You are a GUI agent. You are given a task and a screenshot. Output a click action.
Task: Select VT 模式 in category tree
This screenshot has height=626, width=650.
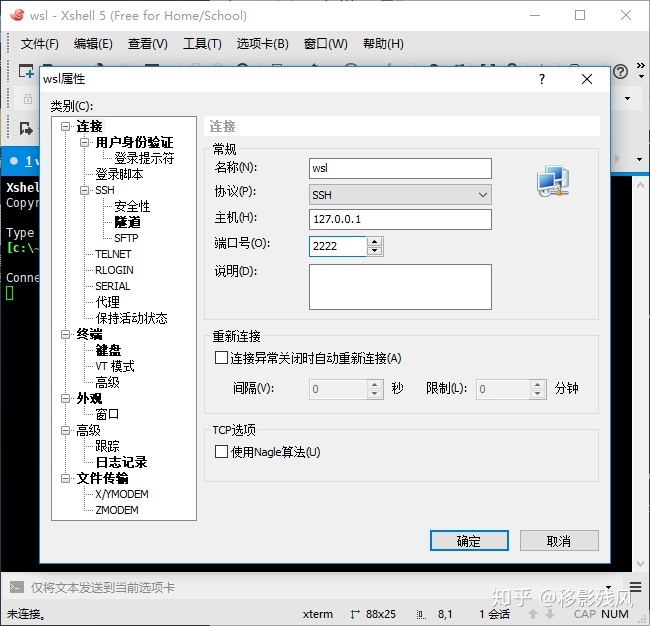[x=115, y=366]
